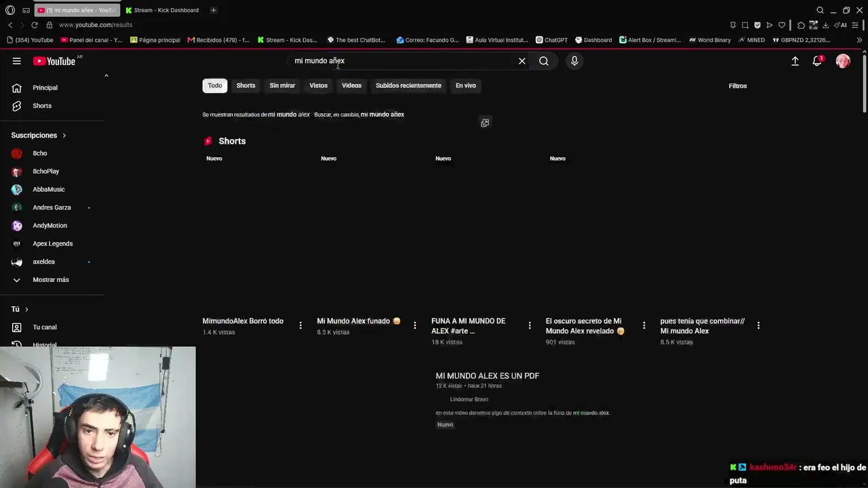Image resolution: width=868 pixels, height=488 pixels.
Task: Select the Videos filter chip
Action: [x=351, y=85]
